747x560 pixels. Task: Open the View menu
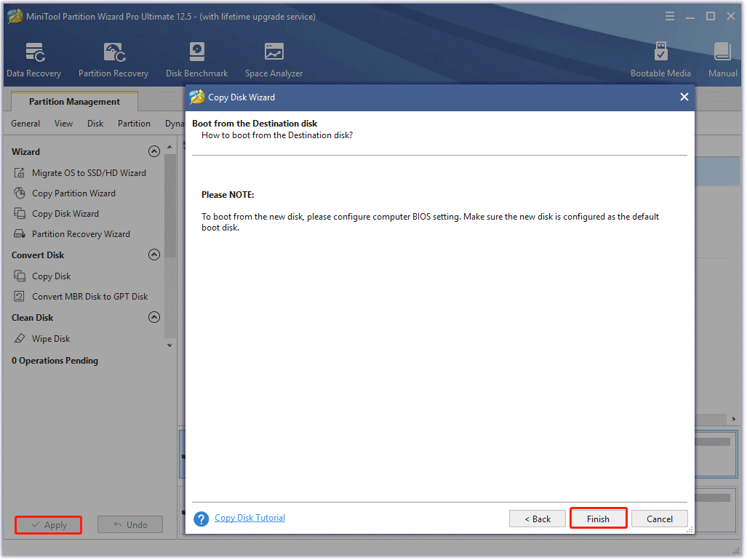pos(63,124)
